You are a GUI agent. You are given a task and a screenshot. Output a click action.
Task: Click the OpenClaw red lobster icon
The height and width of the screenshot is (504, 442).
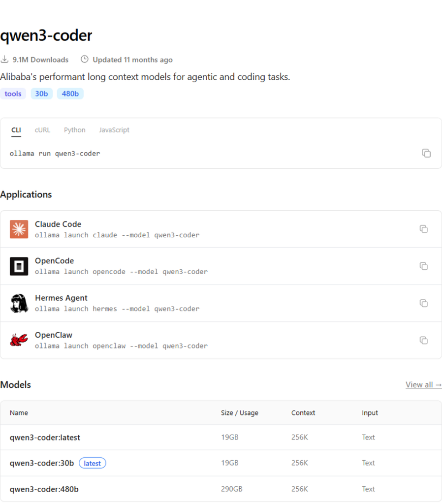(x=19, y=340)
